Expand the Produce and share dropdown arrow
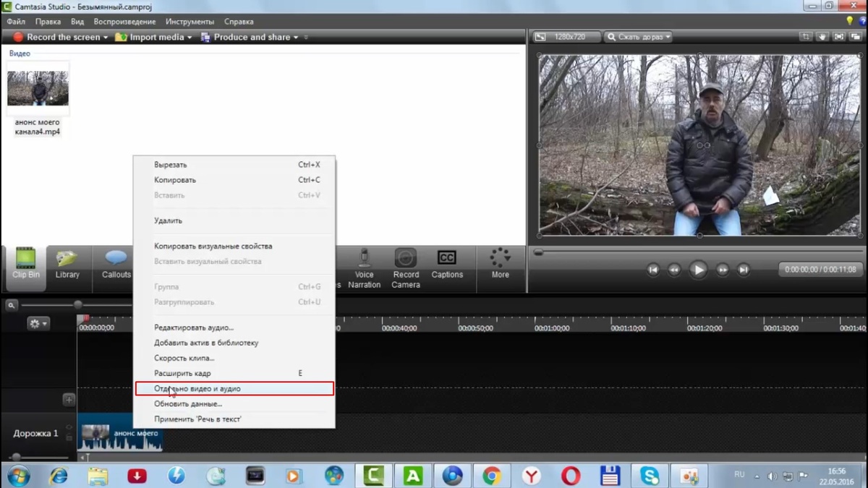 click(296, 38)
